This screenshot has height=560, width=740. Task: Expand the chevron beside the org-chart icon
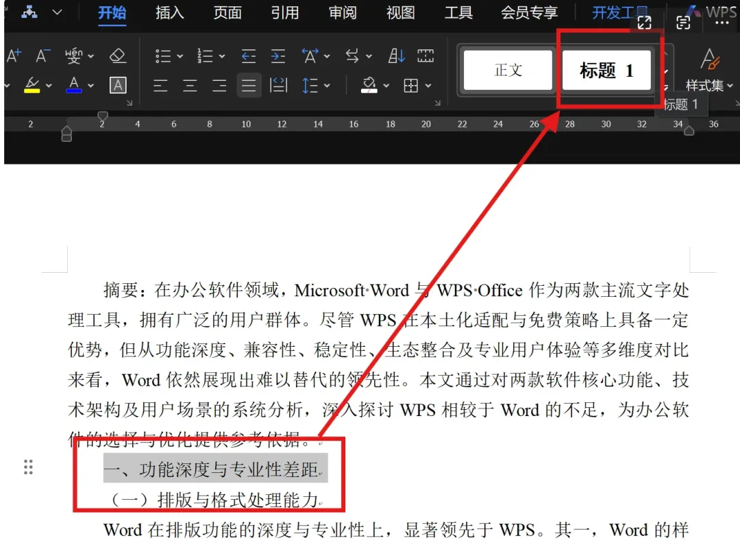point(57,12)
